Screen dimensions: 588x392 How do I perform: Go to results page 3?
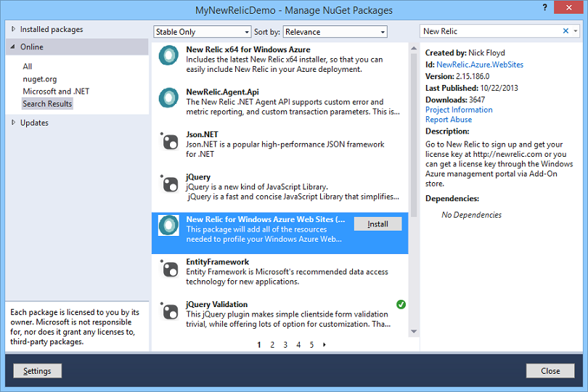pyautogui.click(x=285, y=345)
